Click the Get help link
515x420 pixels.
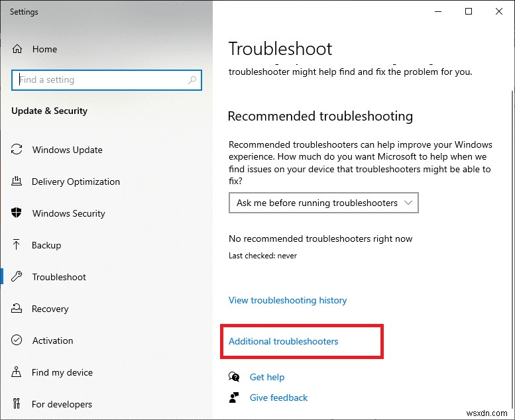tap(266, 377)
